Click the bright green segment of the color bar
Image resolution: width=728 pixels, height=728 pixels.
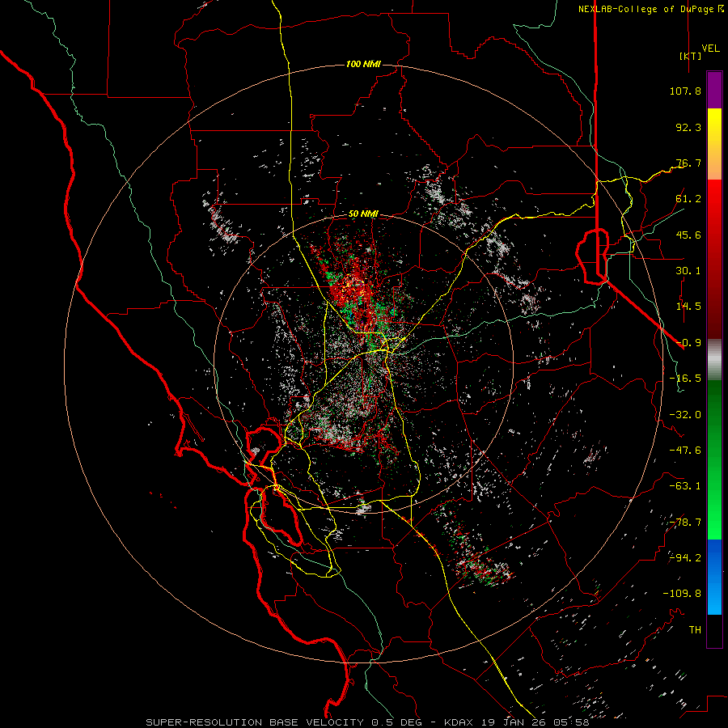point(714,506)
